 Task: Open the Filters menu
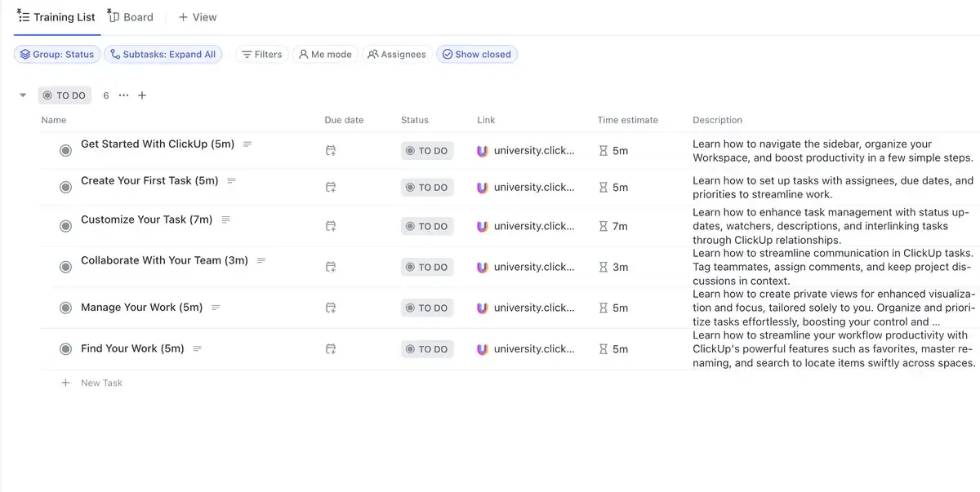coord(261,55)
